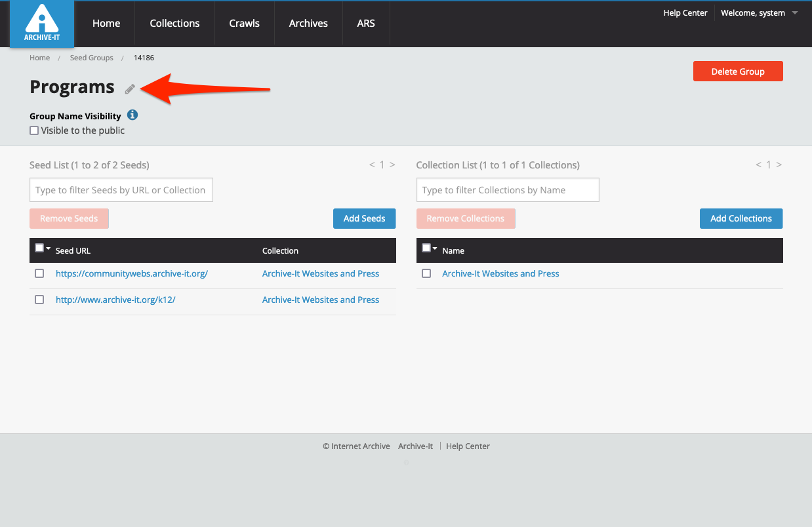Viewport: 812px width, 527px height.
Task: Toggle the Visible to the public checkbox
Action: (34, 130)
